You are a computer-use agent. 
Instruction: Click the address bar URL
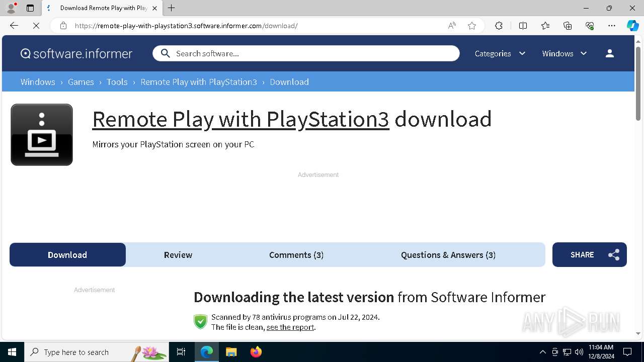coord(186,26)
